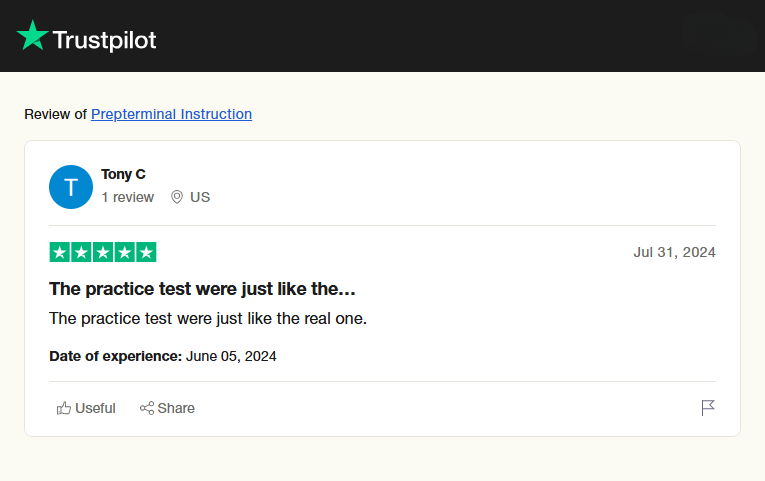Click the Trustpilot wordmark in header

(104, 40)
